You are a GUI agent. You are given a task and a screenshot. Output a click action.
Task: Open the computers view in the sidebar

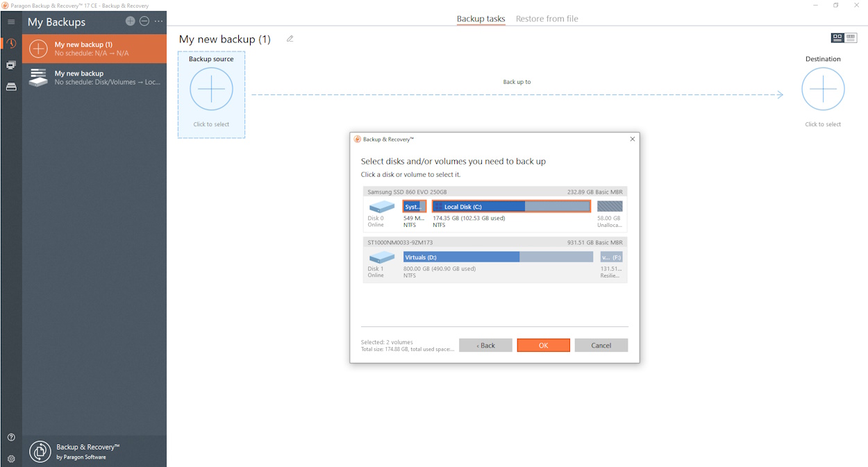10,65
